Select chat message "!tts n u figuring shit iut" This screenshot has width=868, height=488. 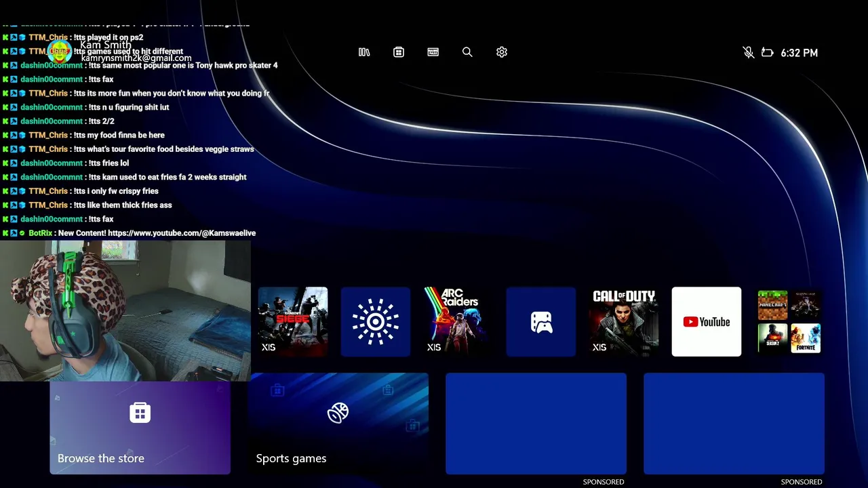(x=129, y=108)
